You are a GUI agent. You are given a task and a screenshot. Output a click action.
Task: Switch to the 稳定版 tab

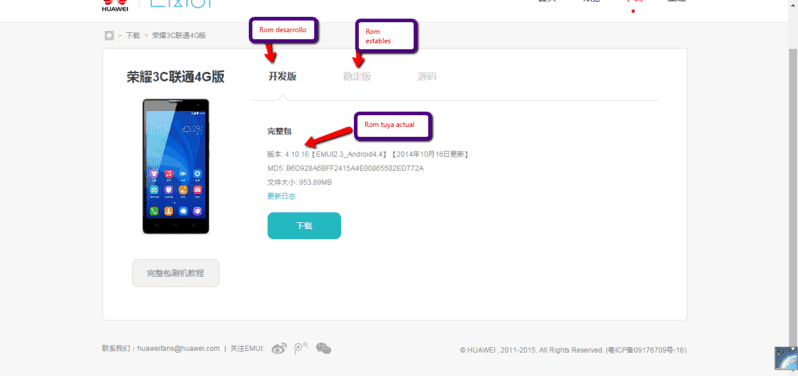(x=357, y=77)
